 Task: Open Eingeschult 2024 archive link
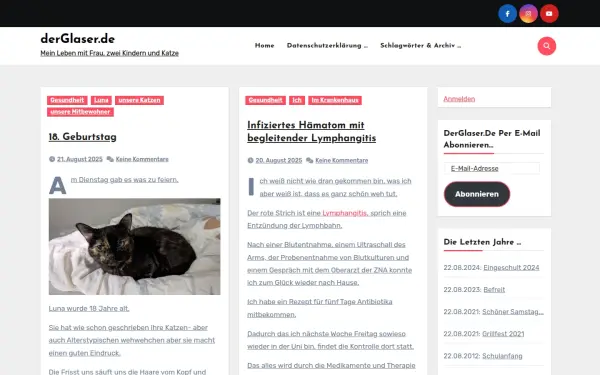511,267
